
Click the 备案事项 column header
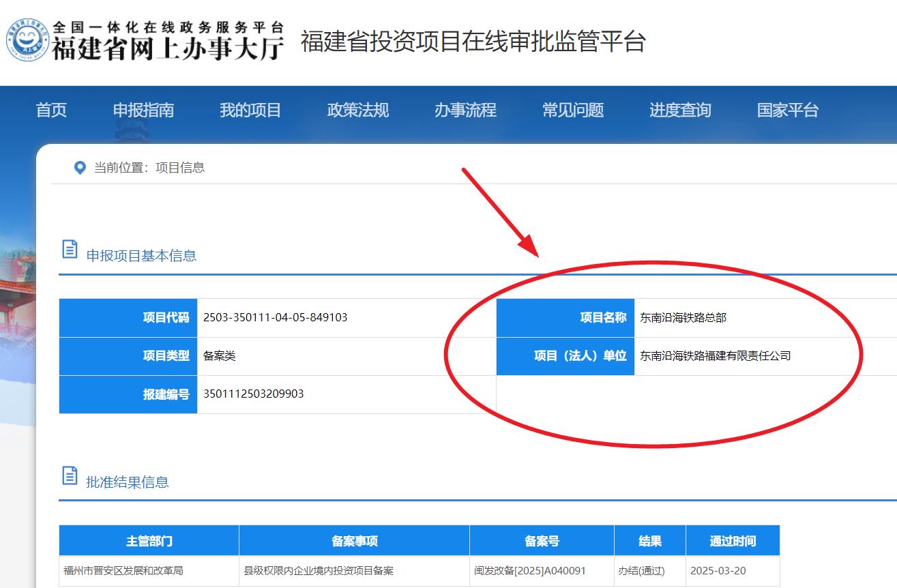tap(354, 540)
